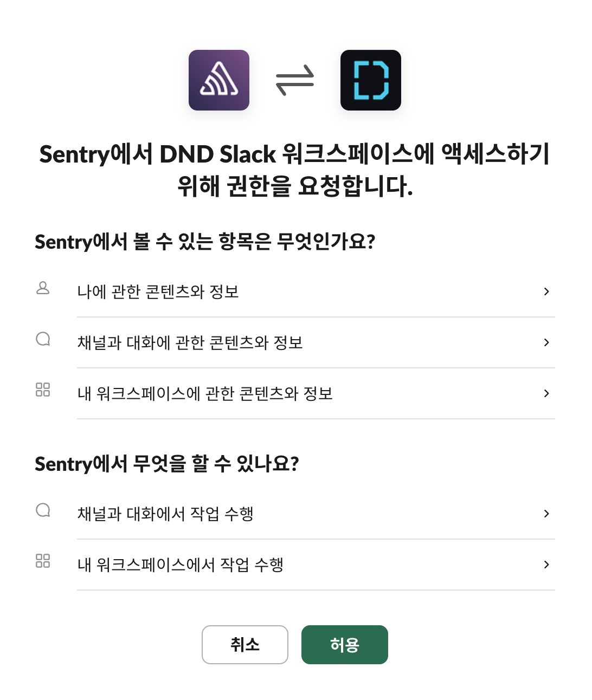Expand the chevron for 내 워크스페이스에서 작업 수행
This screenshot has height=700, width=592.
point(546,565)
